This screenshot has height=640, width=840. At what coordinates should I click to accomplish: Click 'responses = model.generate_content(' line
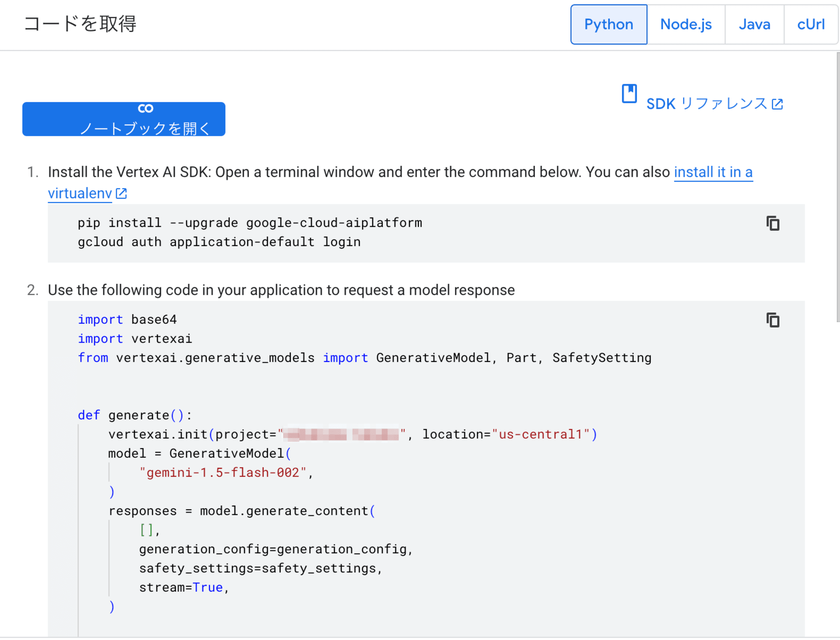[241, 511]
